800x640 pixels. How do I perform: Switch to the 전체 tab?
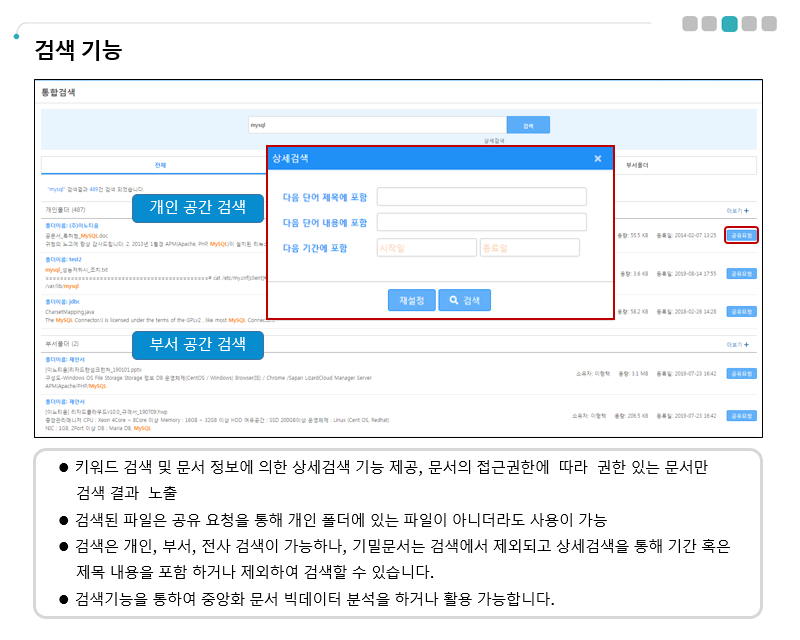[160, 164]
